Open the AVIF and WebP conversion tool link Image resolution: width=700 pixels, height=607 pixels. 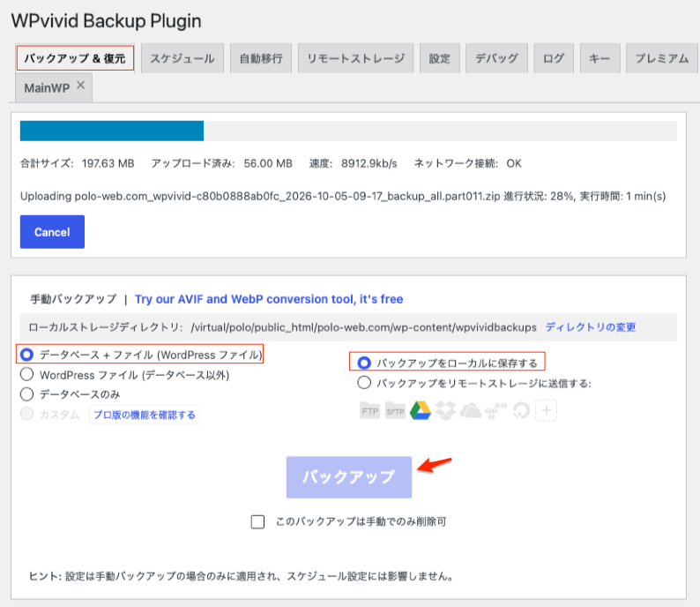269,299
